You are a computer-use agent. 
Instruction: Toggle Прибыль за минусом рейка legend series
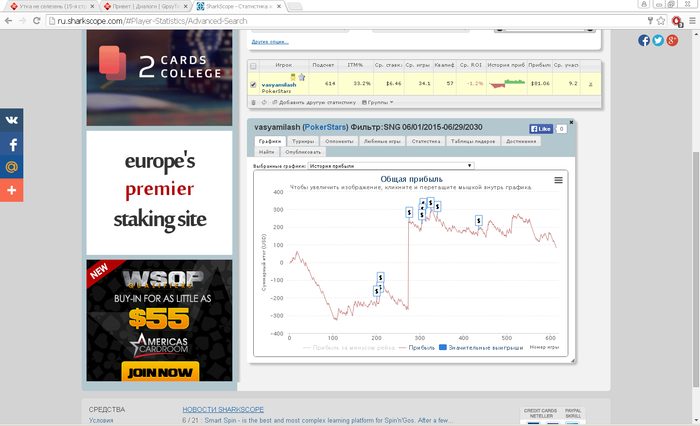pos(349,347)
